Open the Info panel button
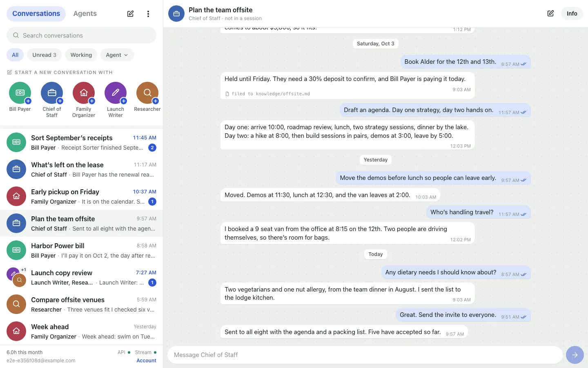Image resolution: width=588 pixels, height=368 pixels. pyautogui.click(x=572, y=13)
